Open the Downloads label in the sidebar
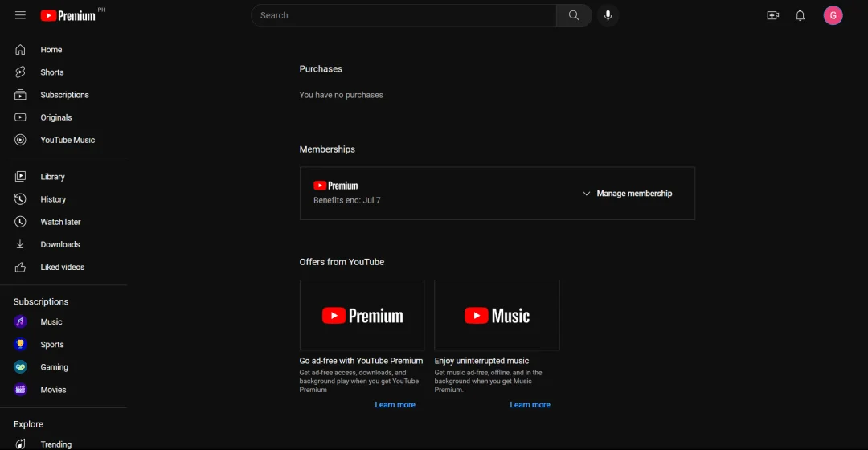 pos(59,244)
